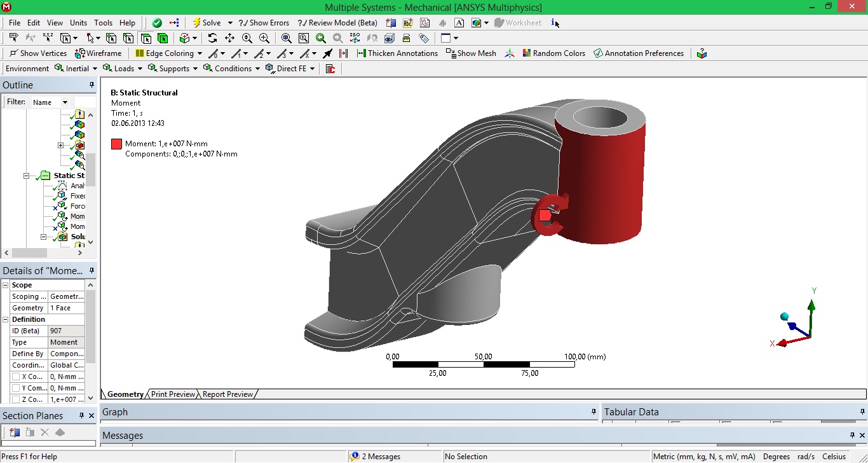Open the Tools menu
The width and height of the screenshot is (868, 463).
click(x=104, y=23)
